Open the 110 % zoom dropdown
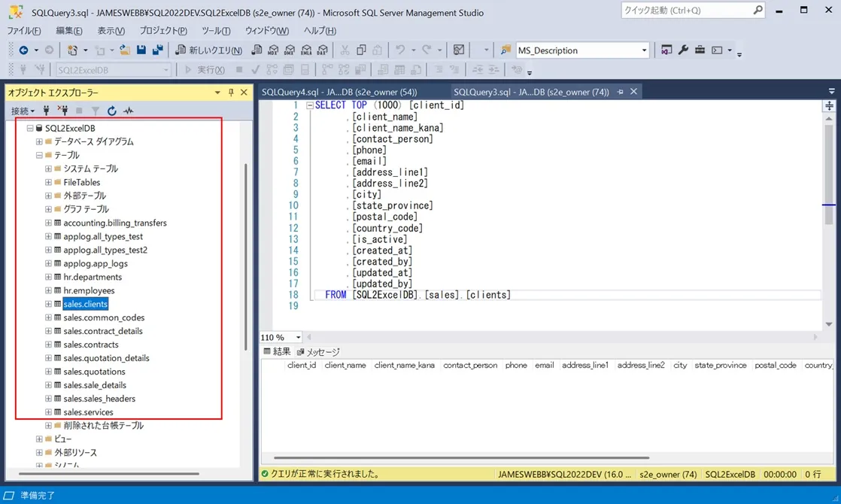Screen dimensions: 841x504 coord(298,337)
